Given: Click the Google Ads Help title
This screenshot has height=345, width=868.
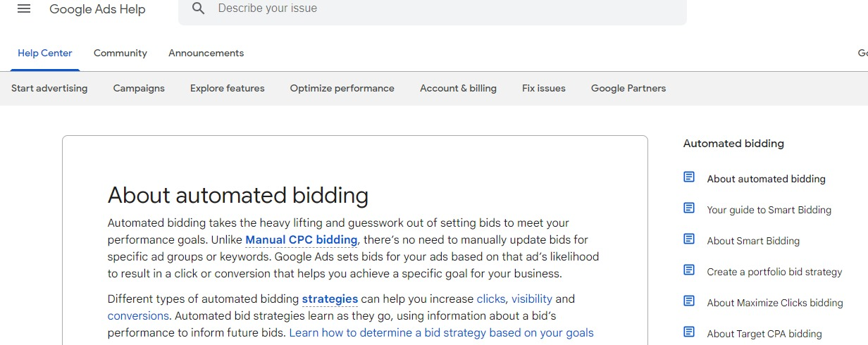Looking at the screenshot, I should [97, 9].
